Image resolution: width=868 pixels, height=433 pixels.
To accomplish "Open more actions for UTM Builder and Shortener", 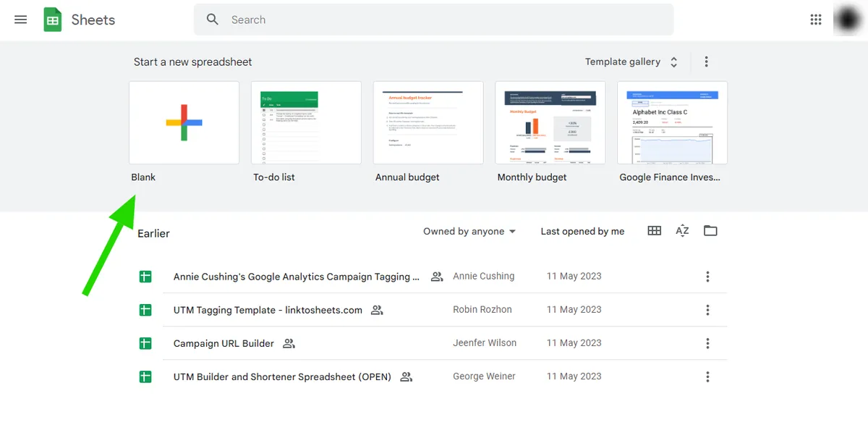I will (x=707, y=377).
